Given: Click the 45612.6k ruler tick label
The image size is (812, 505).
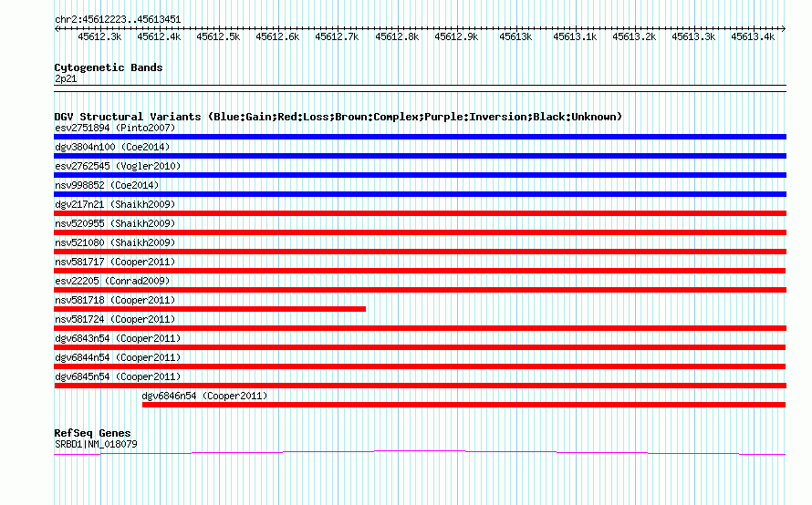Looking at the screenshot, I should (277, 36).
